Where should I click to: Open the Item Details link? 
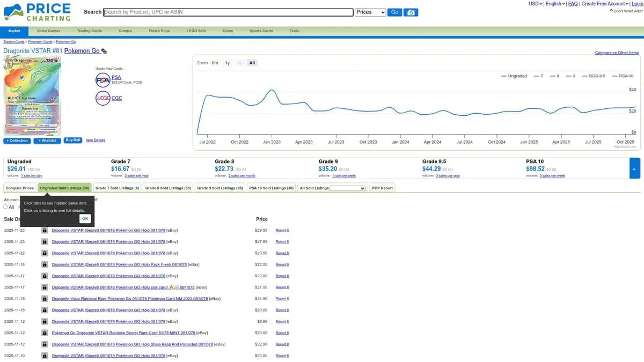point(96,141)
